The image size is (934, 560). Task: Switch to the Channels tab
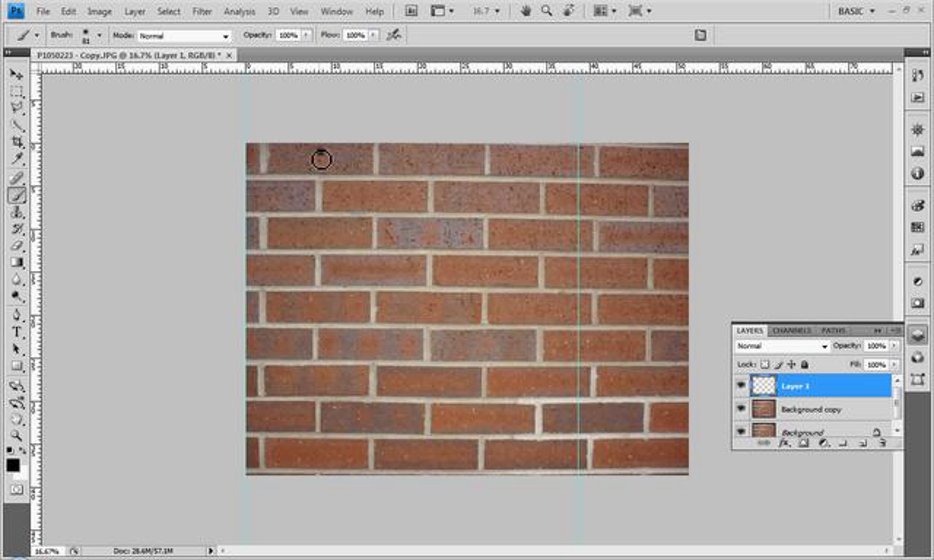[x=792, y=331]
